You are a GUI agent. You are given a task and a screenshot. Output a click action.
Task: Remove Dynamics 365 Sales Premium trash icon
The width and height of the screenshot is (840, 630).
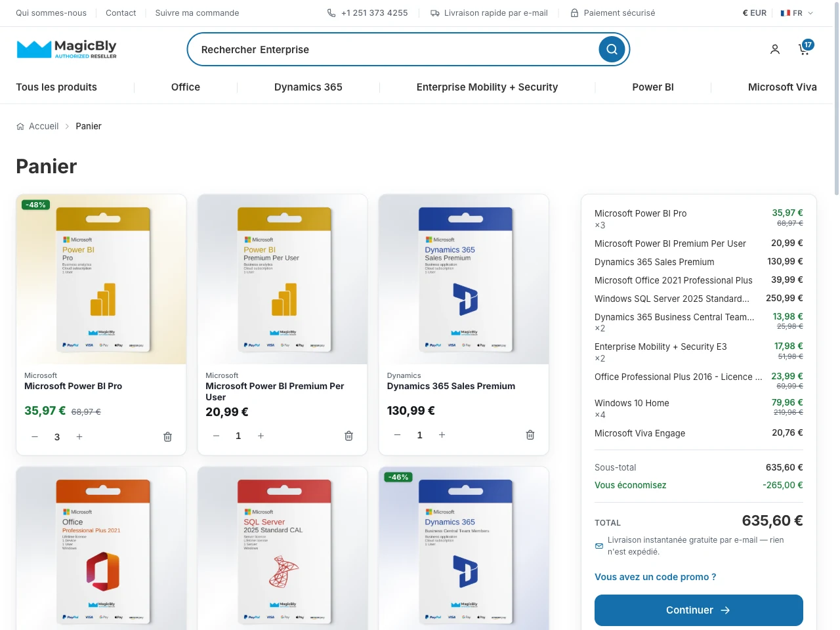tap(530, 435)
